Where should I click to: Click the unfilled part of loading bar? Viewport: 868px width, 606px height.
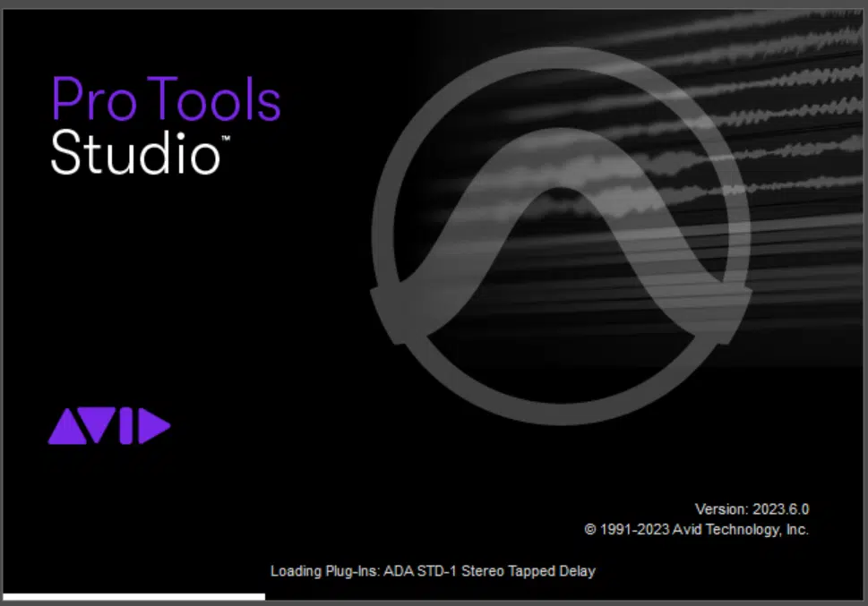pyautogui.click(x=564, y=595)
